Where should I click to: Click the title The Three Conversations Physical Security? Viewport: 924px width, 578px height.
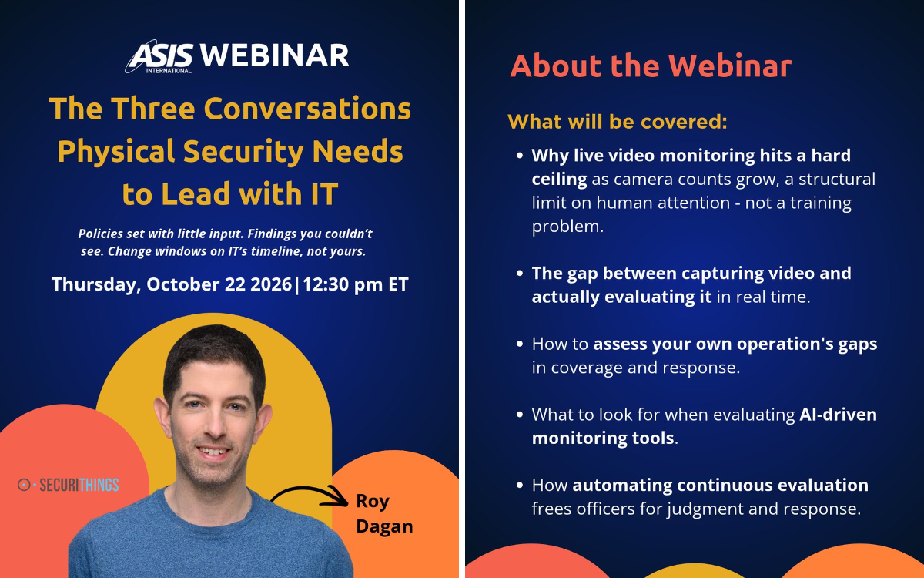tap(230, 151)
